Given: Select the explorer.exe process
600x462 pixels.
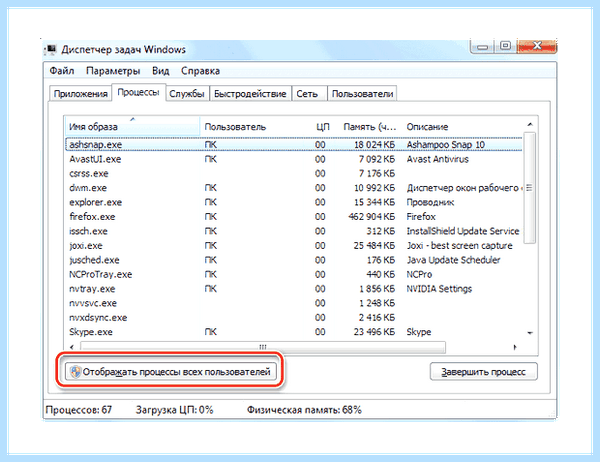Looking at the screenshot, I should click(x=294, y=202).
